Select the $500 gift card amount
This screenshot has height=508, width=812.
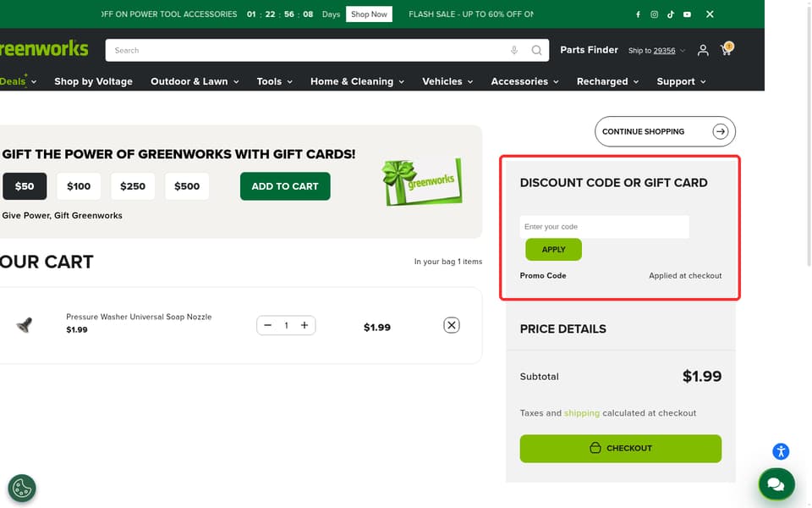click(187, 186)
